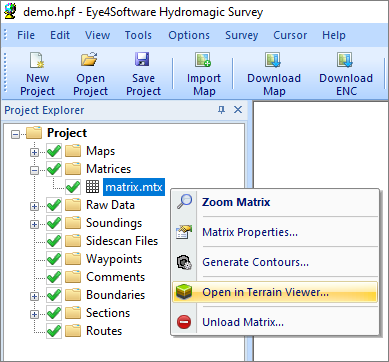Collapse the Matrices tree node
The image size is (389, 362).
point(34,171)
